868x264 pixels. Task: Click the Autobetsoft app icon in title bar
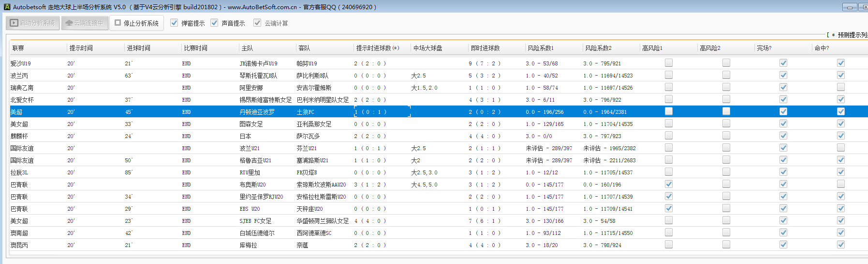pyautogui.click(x=7, y=7)
